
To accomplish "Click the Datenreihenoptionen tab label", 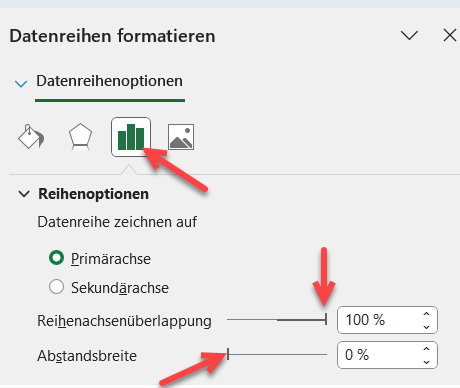I will pyautogui.click(x=109, y=81).
